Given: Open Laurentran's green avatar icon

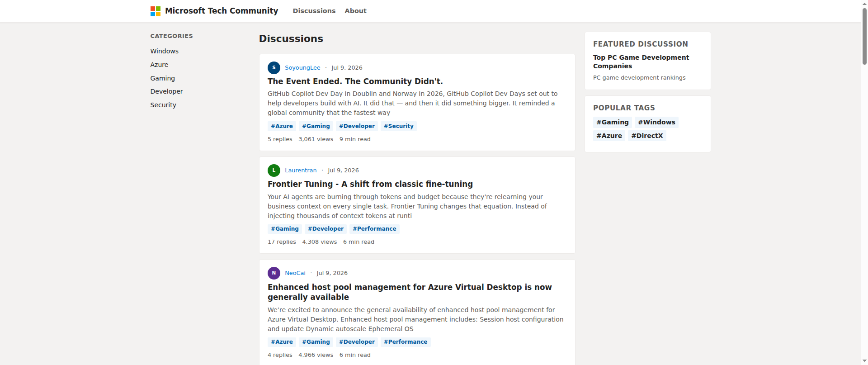Looking at the screenshot, I should click(274, 171).
